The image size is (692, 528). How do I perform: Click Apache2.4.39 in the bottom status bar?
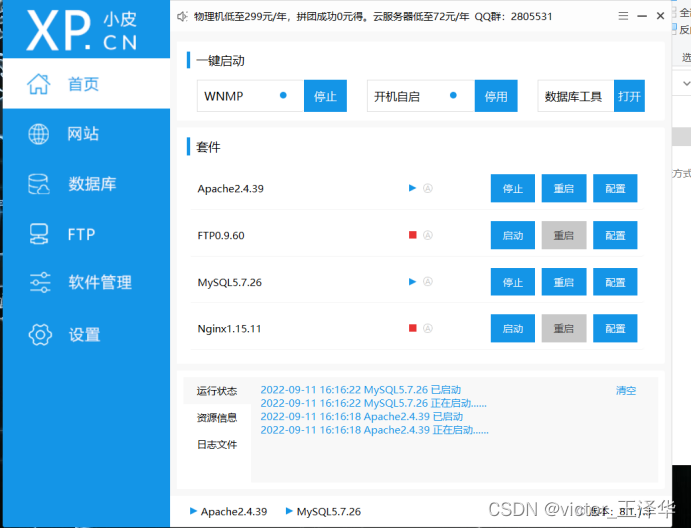pos(229,512)
